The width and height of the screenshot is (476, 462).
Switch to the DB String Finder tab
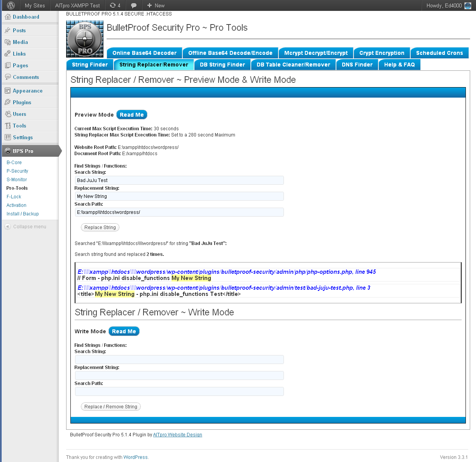tap(222, 65)
